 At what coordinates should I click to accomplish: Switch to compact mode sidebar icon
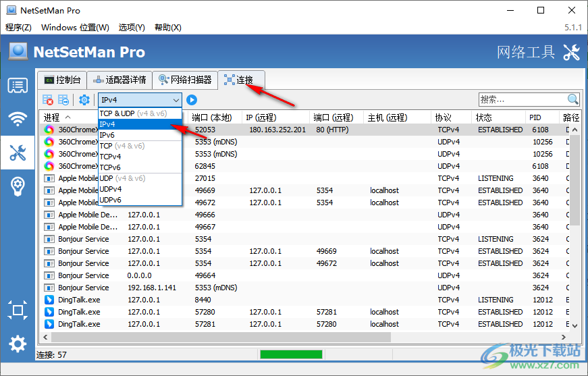[x=18, y=310]
